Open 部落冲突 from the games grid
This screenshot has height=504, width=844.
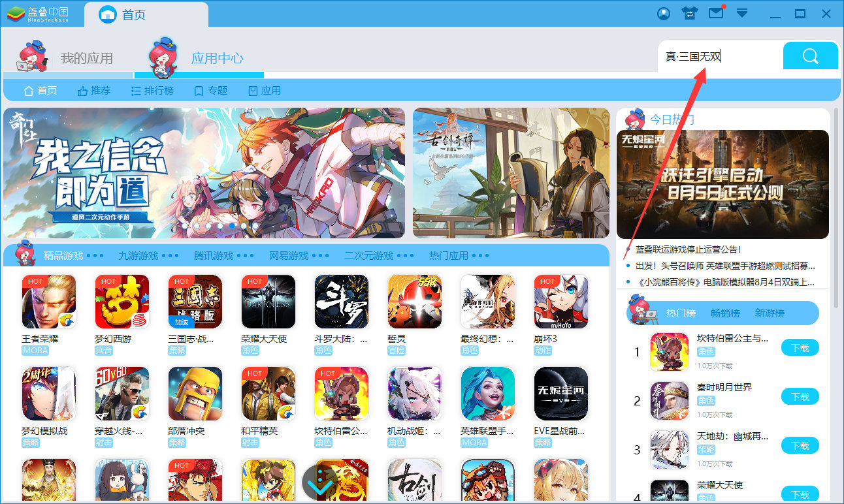pyautogui.click(x=195, y=393)
